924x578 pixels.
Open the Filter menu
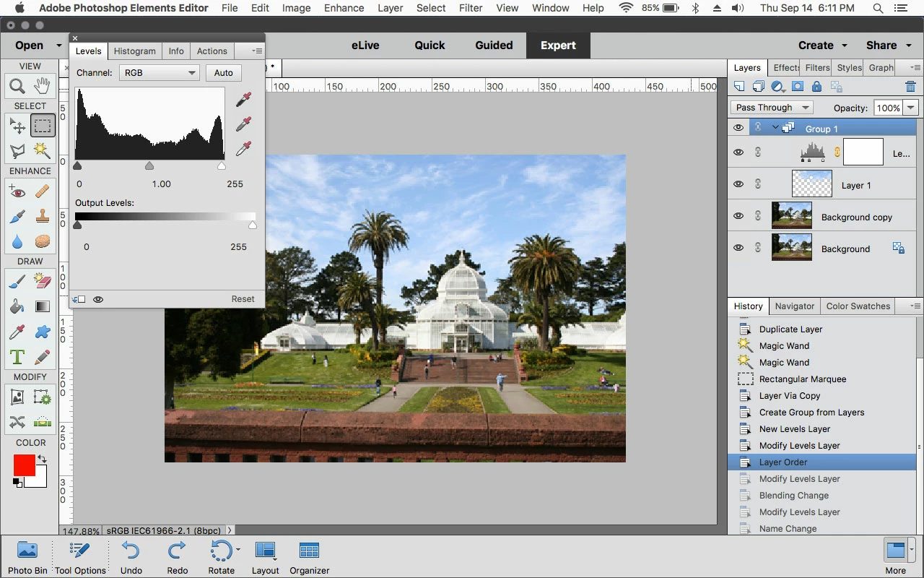[x=471, y=8]
